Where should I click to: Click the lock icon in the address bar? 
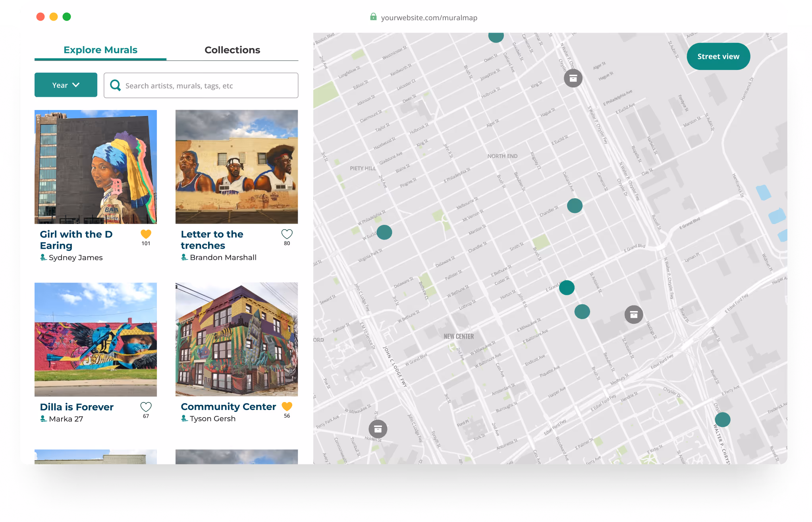tap(373, 17)
